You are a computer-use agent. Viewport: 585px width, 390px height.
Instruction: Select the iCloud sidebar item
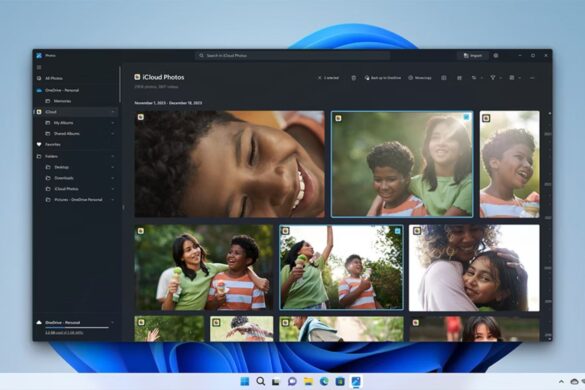tap(77, 112)
